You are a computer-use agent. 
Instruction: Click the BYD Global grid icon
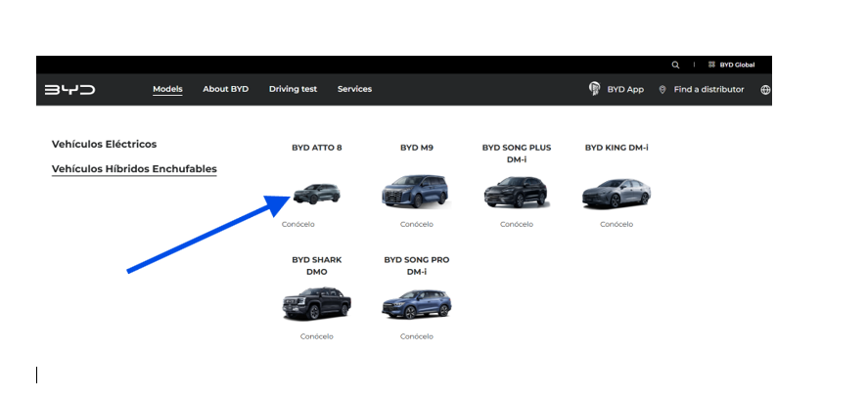pyautogui.click(x=711, y=65)
